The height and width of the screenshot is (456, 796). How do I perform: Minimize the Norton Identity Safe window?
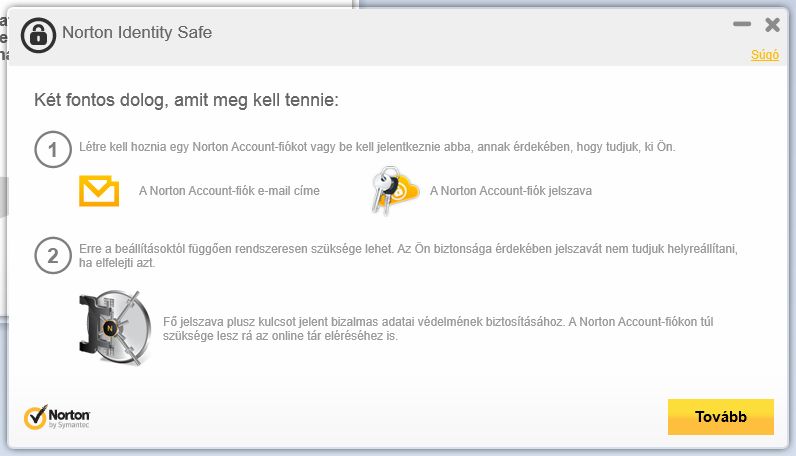pyautogui.click(x=742, y=24)
